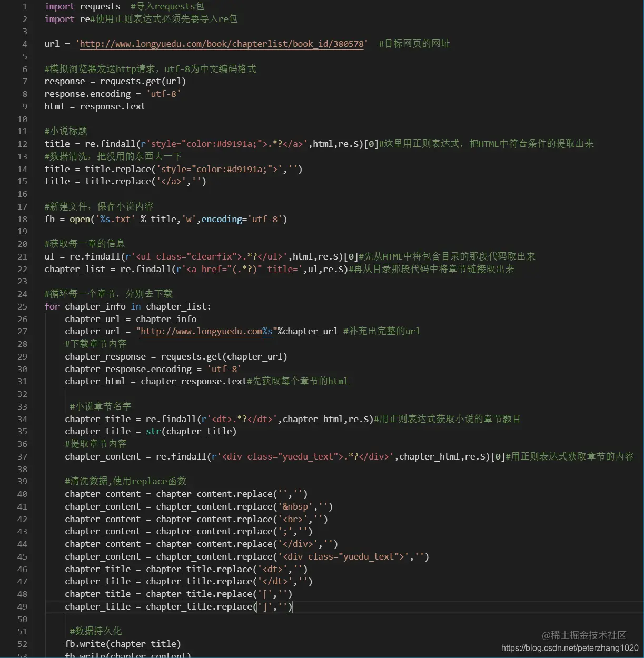Screen dimensions: 644x658
Task: Click the replace('&nbsp','') line
Action: 199,507
